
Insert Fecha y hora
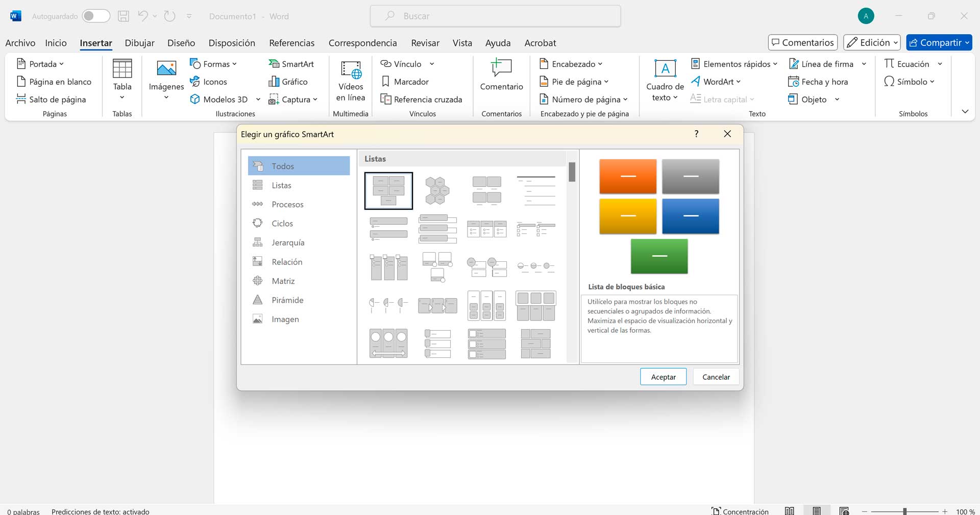[818, 82]
